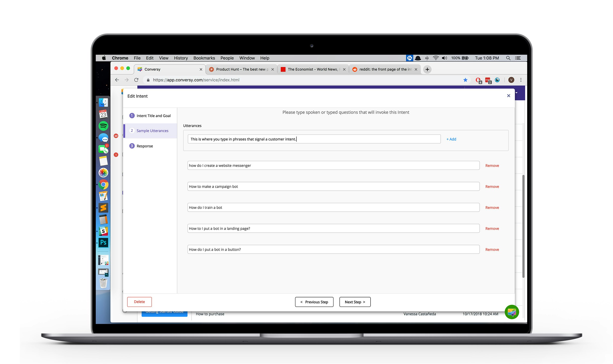This screenshot has height=364, width=613.
Task: Open macOS Spotlight search icon
Action: (x=508, y=58)
